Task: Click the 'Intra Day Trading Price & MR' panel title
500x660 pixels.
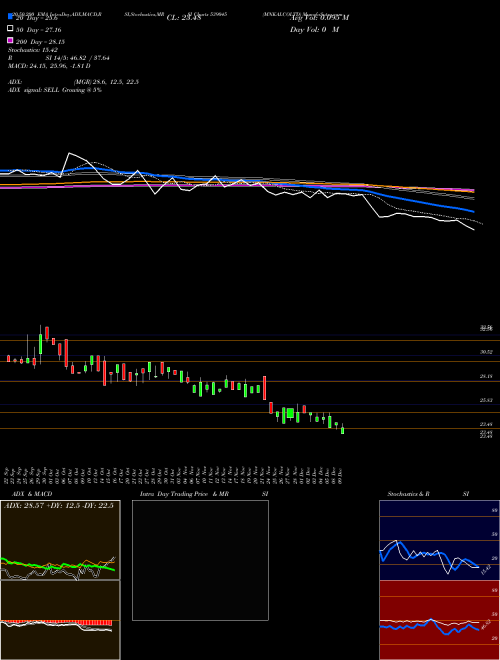Action: [184, 494]
